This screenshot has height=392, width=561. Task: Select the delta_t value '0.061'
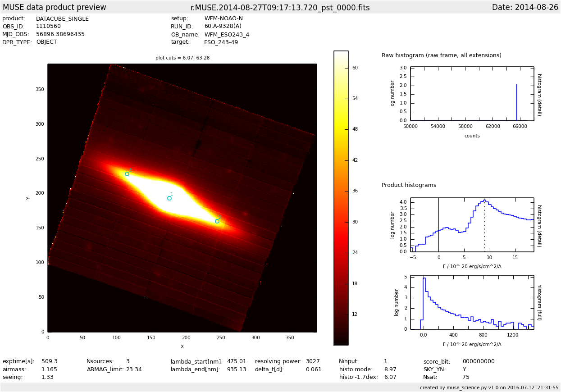point(314,369)
